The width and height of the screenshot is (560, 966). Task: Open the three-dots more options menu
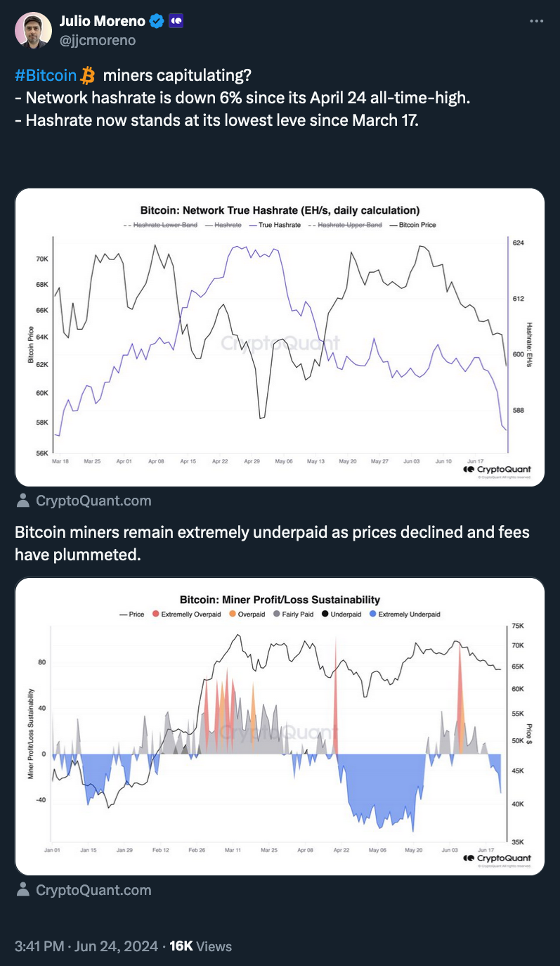click(x=537, y=21)
